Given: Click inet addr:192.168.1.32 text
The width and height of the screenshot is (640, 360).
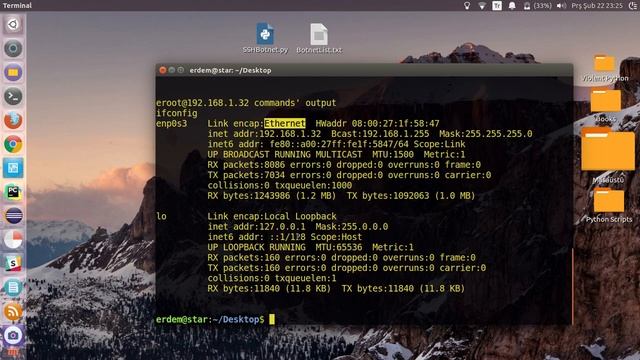Looking at the screenshot, I should tap(264, 134).
